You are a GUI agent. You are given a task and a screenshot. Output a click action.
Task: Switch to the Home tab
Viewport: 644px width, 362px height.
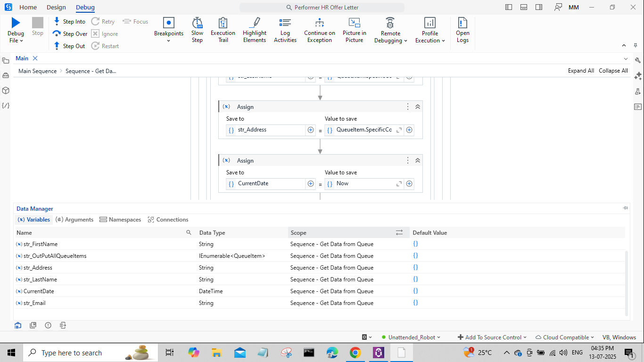[28, 7]
